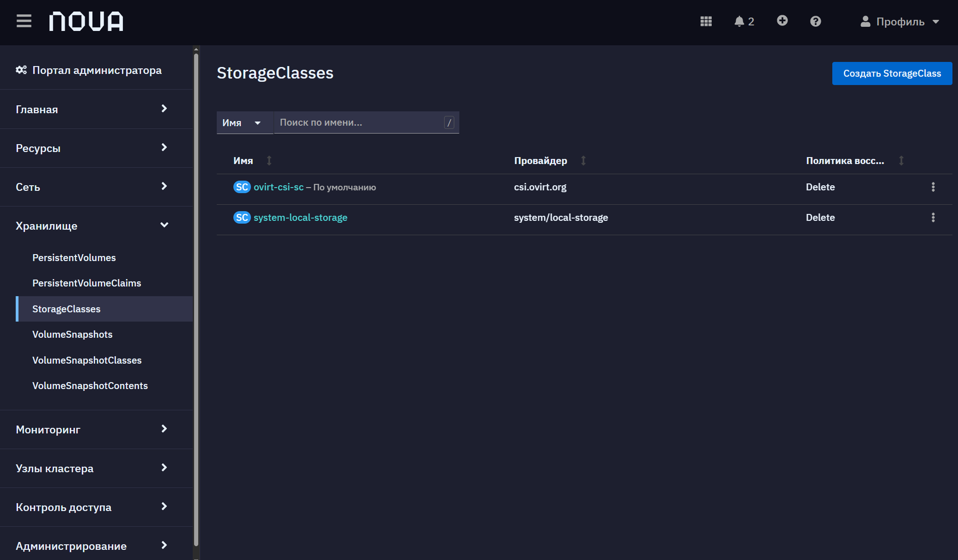Click the По умолчанию default label
This screenshot has height=560, width=958.
[344, 188]
